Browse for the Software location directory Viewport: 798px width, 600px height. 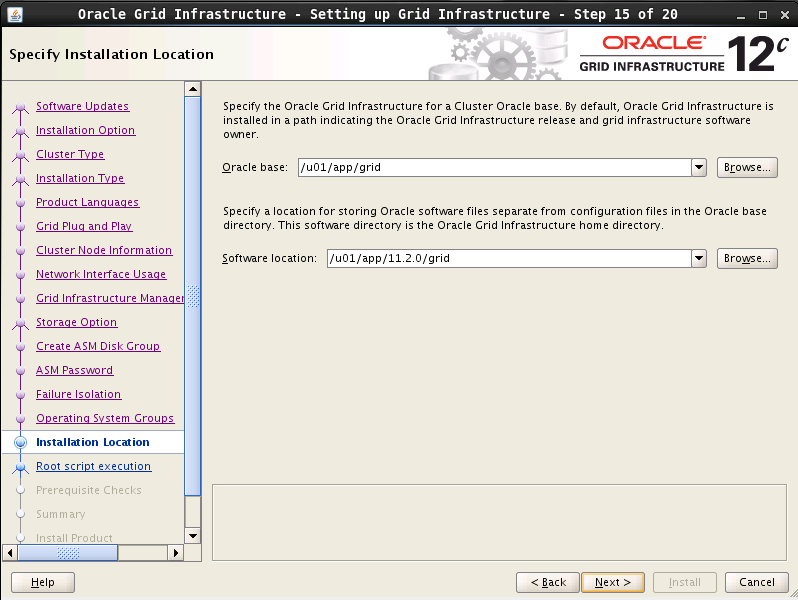pos(747,259)
